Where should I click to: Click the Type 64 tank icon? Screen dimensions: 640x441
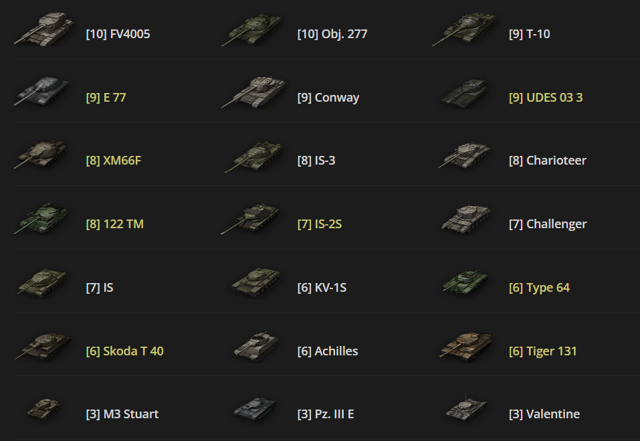click(465, 282)
